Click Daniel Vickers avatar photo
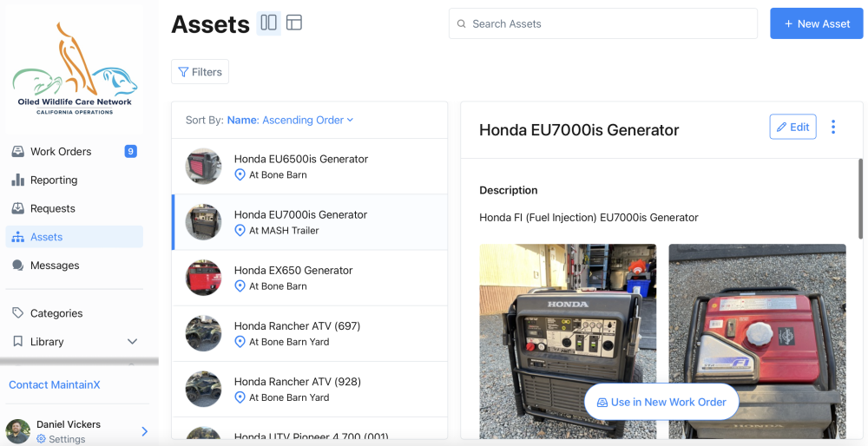 17,431
